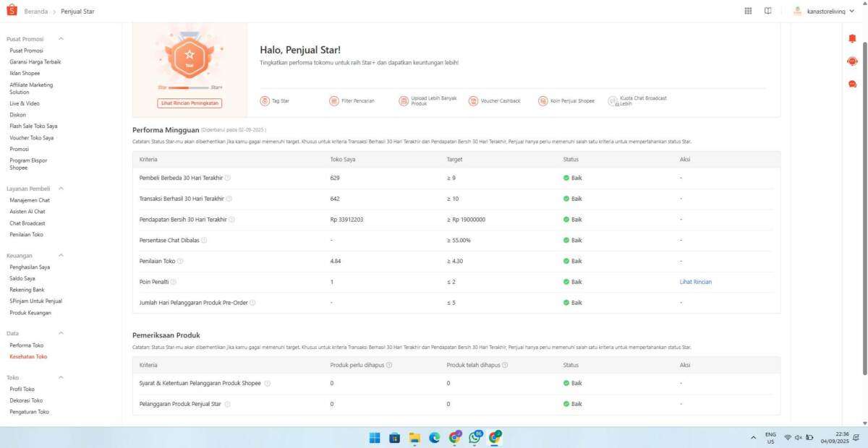Collapse the Pusat Promosi sidebar section
868x448 pixels.
click(x=61, y=39)
